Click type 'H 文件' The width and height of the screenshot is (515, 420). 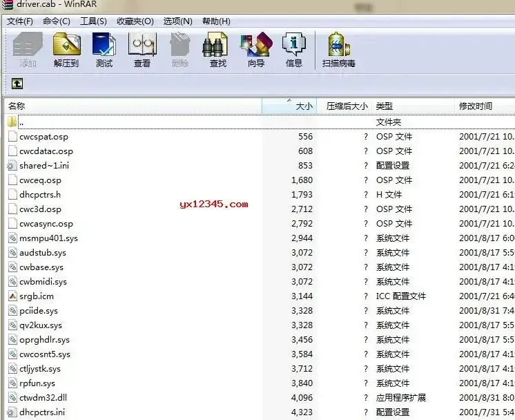(x=389, y=195)
